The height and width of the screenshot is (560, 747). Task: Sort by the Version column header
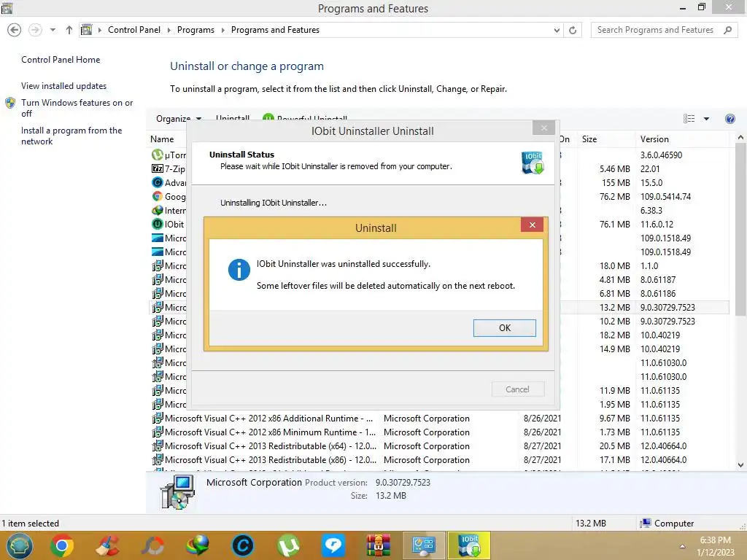[x=654, y=139]
